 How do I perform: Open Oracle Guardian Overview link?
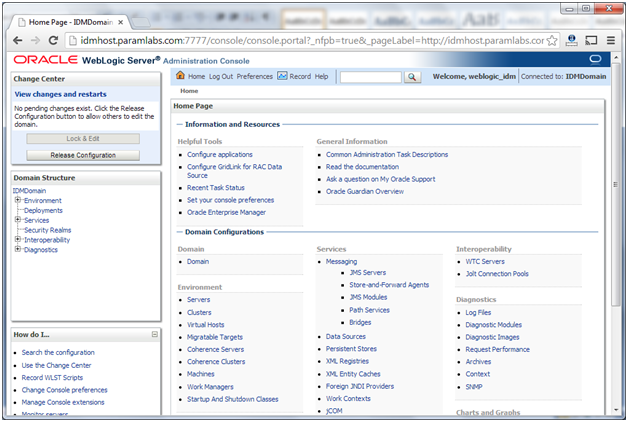coord(365,192)
